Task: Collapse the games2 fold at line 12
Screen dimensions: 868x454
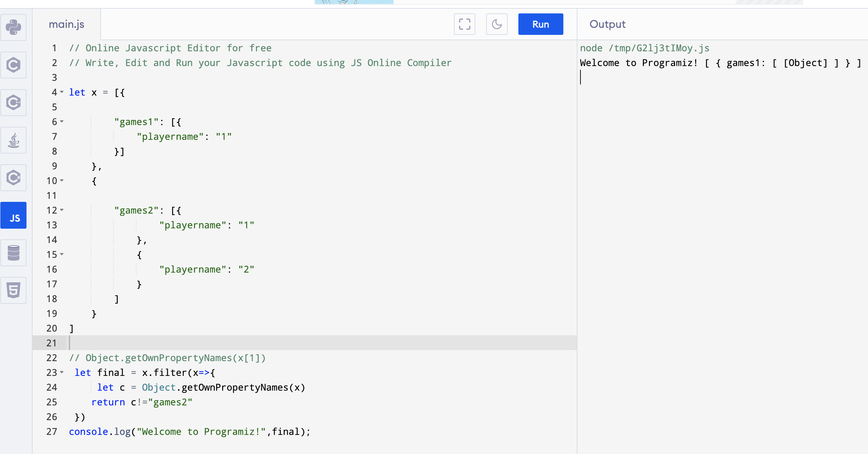Action: coord(62,210)
